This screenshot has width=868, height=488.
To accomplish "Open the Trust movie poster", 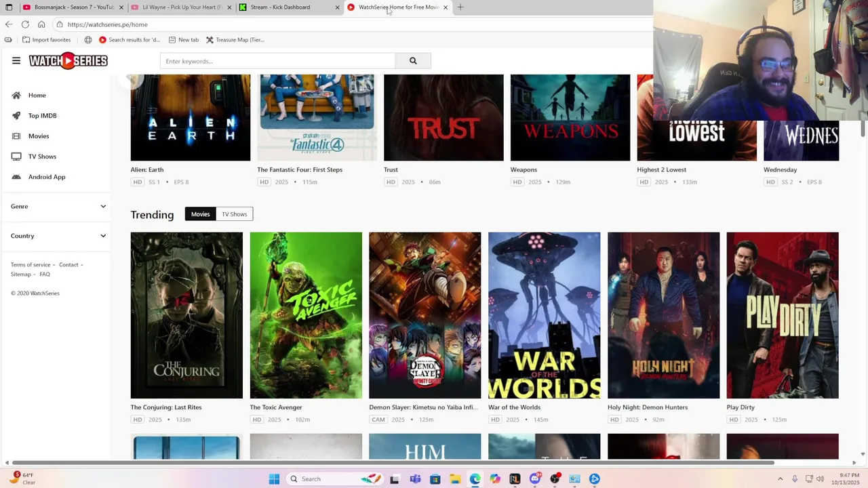I will (443, 118).
